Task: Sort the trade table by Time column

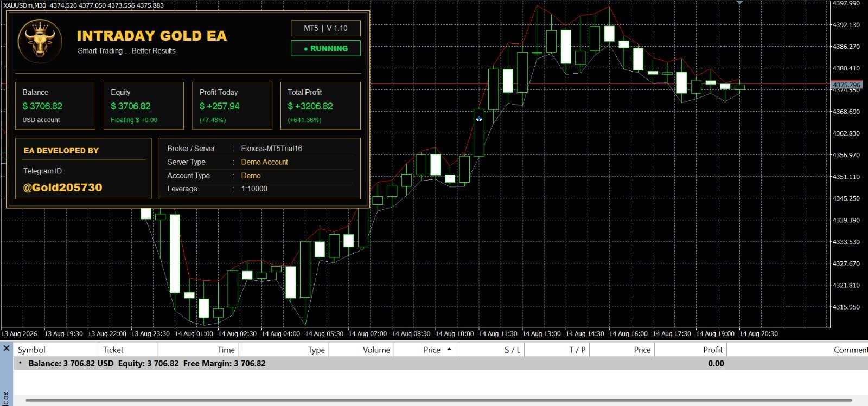Action: pyautogui.click(x=198, y=350)
